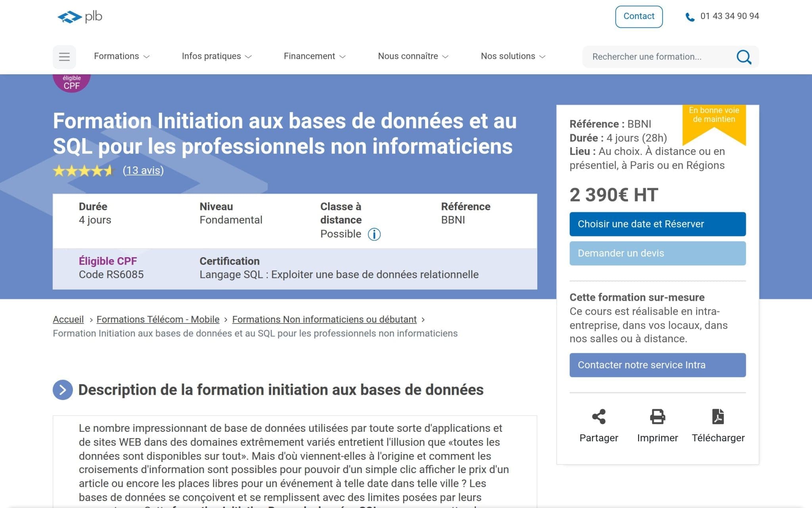Expand the Infos pratiques menu
This screenshot has height=508, width=812.
(x=217, y=56)
